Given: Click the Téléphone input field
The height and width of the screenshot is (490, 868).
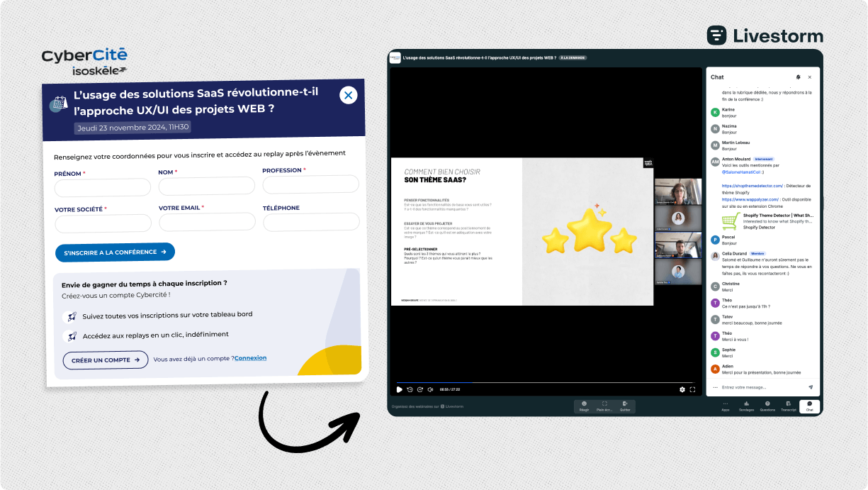Looking at the screenshot, I should coord(311,221).
